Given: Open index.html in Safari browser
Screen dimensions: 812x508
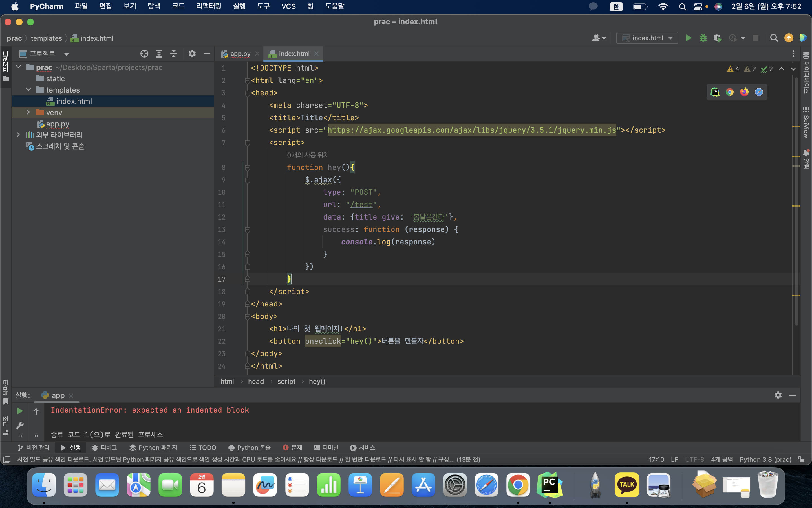Looking at the screenshot, I should (x=759, y=92).
